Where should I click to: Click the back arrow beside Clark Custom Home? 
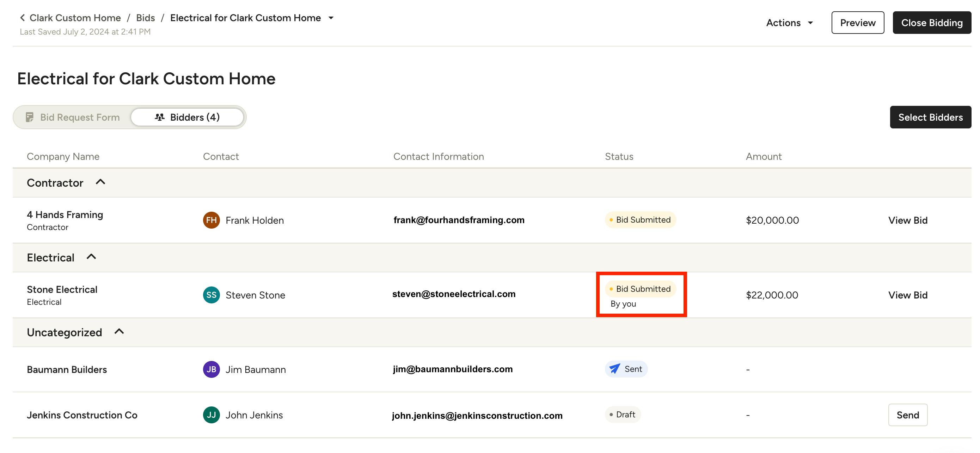click(23, 18)
